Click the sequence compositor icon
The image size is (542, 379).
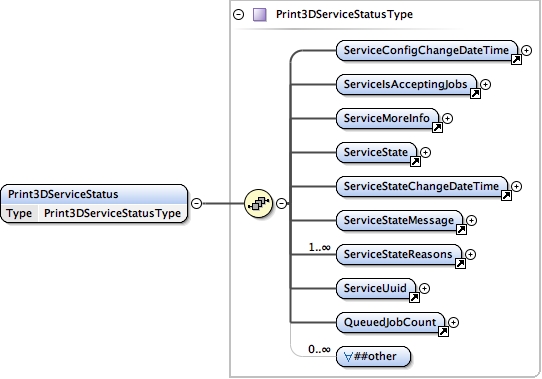[258, 203]
